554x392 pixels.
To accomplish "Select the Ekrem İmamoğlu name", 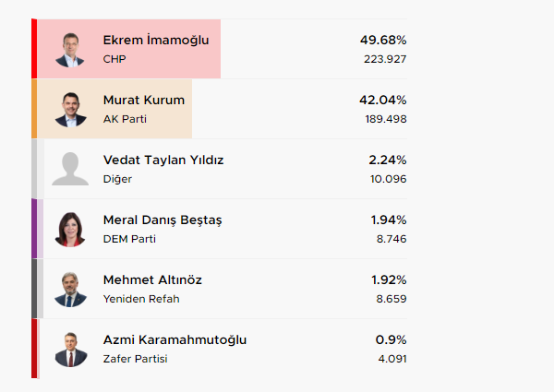I will pos(156,41).
